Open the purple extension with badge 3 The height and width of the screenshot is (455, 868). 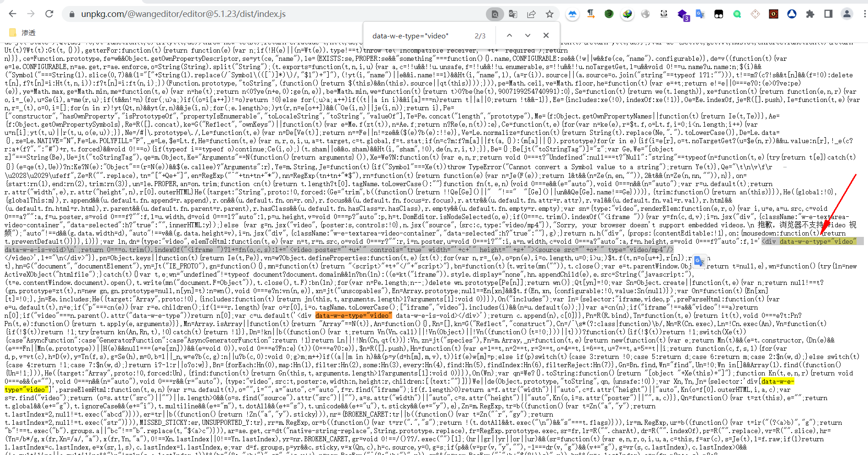point(683,15)
